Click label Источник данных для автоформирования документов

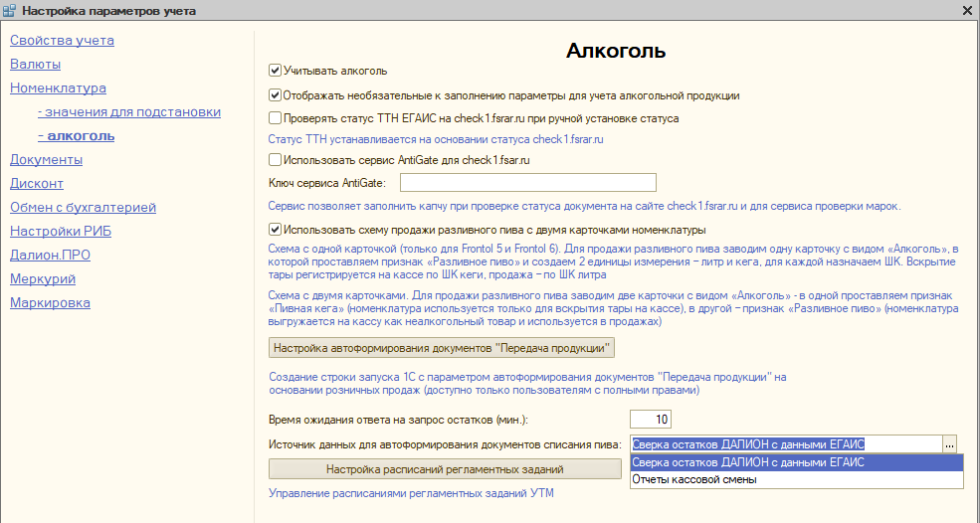click(445, 444)
